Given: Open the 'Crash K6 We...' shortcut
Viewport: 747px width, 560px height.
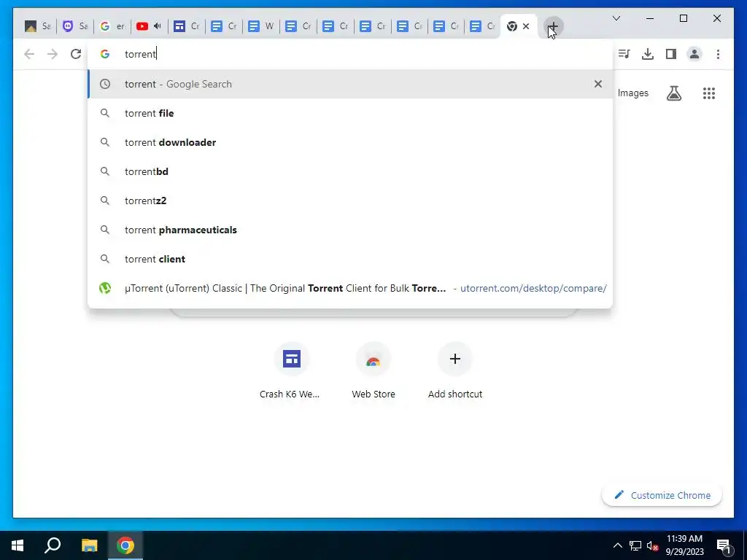Looking at the screenshot, I should click(292, 370).
